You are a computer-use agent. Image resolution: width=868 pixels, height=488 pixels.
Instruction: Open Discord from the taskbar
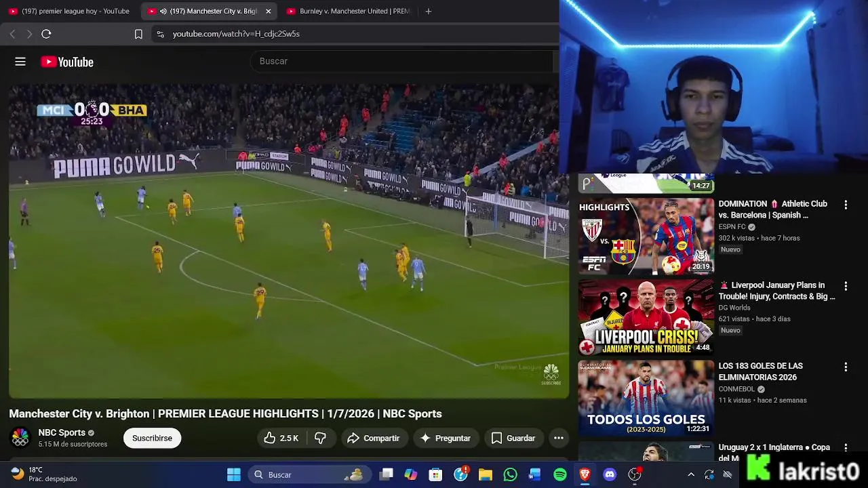pos(610,474)
